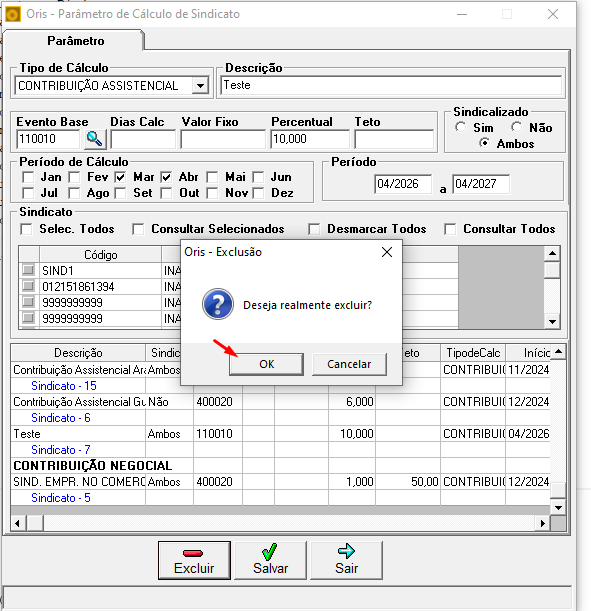
Task: Click Cancelar in the exclusion dialog
Action: point(349,364)
